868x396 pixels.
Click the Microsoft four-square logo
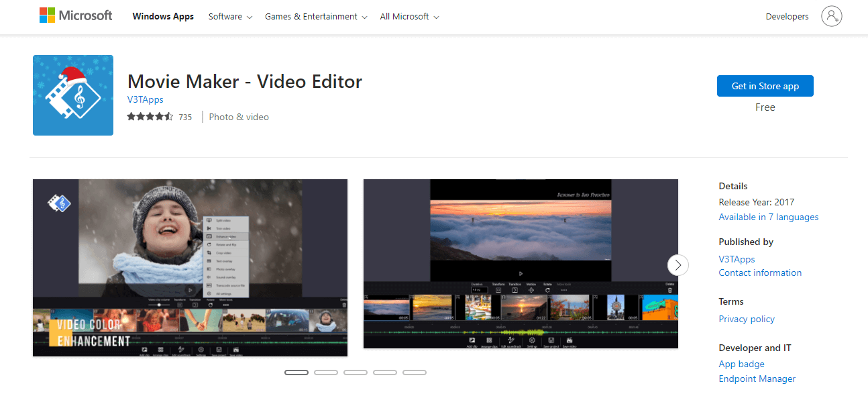click(47, 14)
